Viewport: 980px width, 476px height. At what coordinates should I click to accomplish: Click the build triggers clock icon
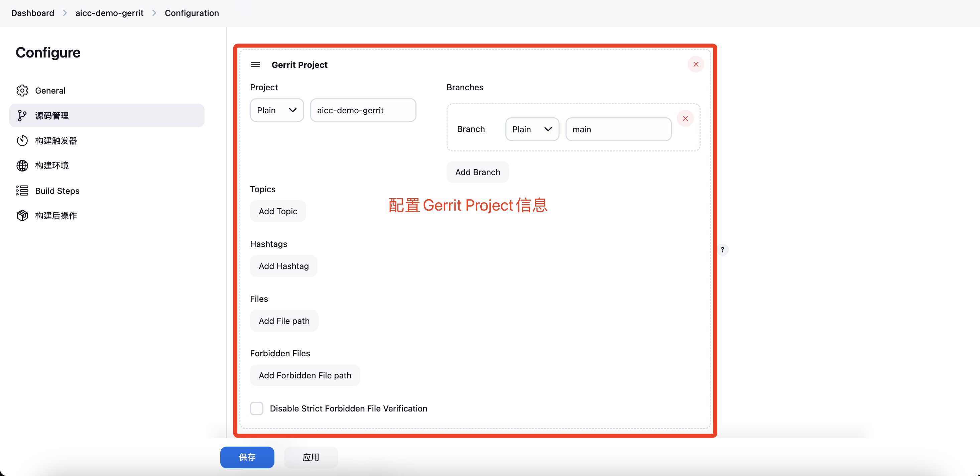point(22,141)
